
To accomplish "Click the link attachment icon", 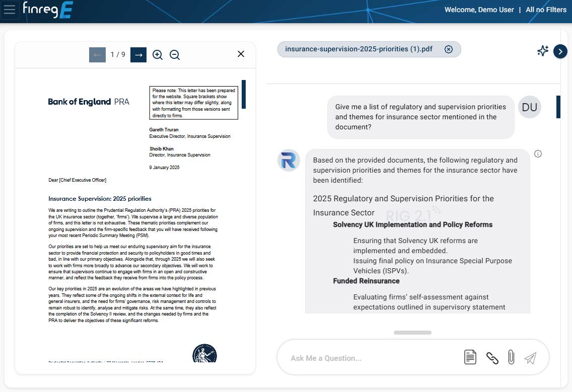I will [x=492, y=358].
